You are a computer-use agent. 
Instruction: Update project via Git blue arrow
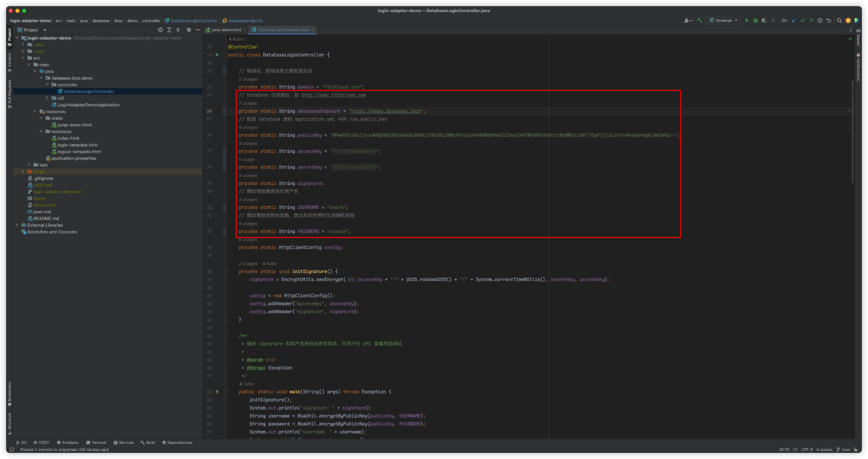pyautogui.click(x=794, y=21)
